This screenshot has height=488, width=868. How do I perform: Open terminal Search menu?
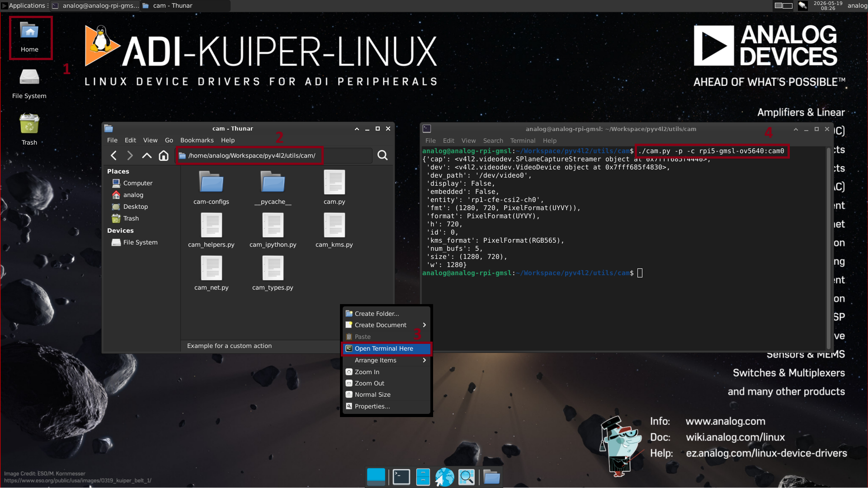493,141
